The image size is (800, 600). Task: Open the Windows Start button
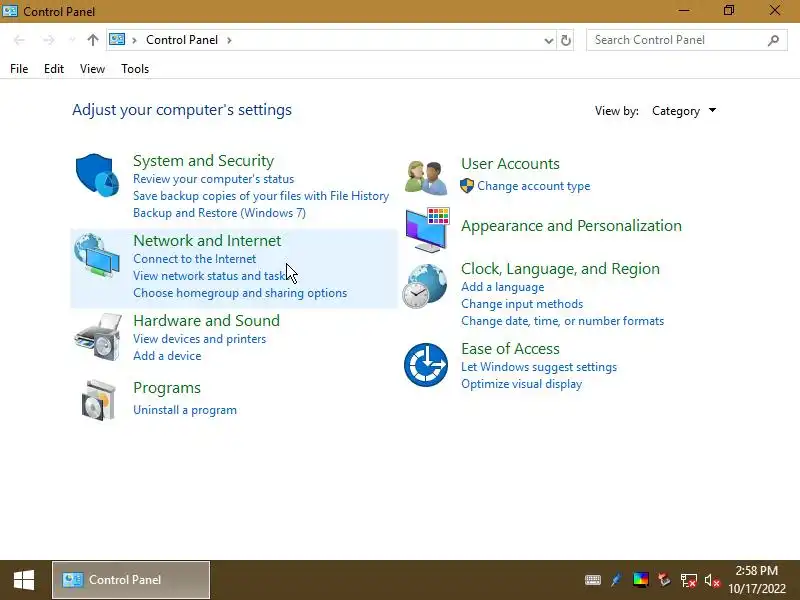point(23,580)
